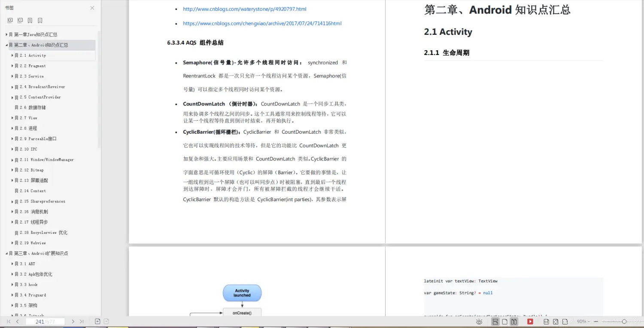The width and height of the screenshot is (644, 328).
Task: Open 3.4 Proguard bookmark
Action: point(33,295)
